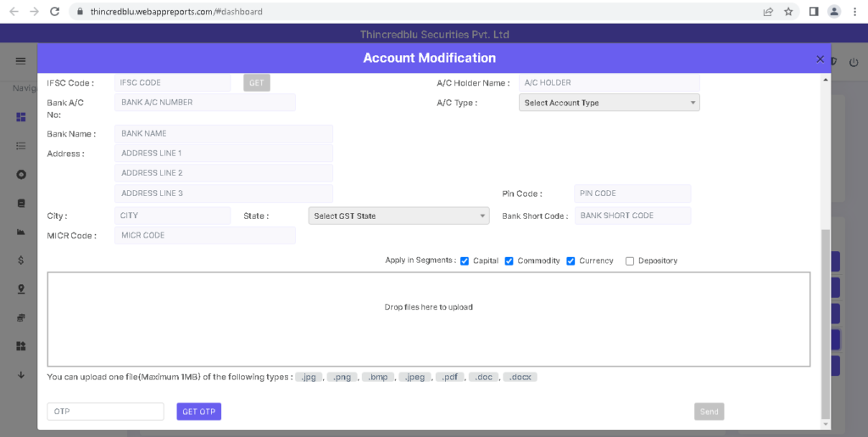Screen dimensions: 868x437
Task: Click the dialog vertical scrollbar thumb
Action: 826,324
